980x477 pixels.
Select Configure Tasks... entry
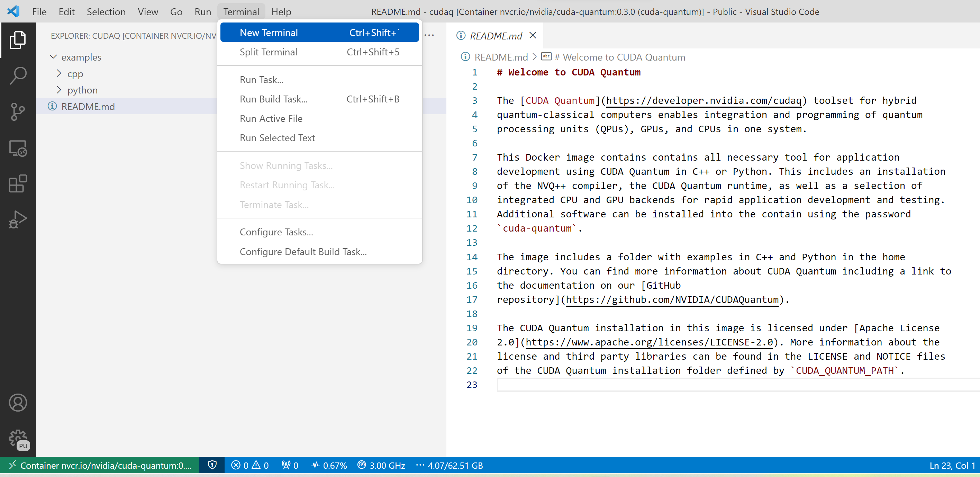coord(319,232)
